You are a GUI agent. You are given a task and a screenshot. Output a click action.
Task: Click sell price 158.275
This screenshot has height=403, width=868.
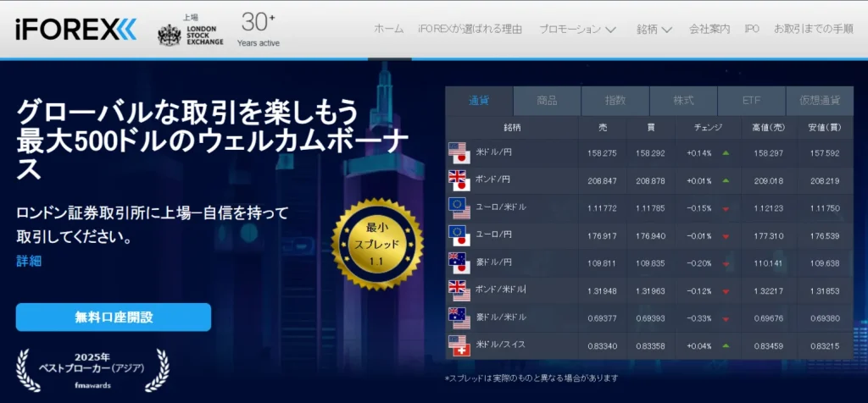point(603,154)
